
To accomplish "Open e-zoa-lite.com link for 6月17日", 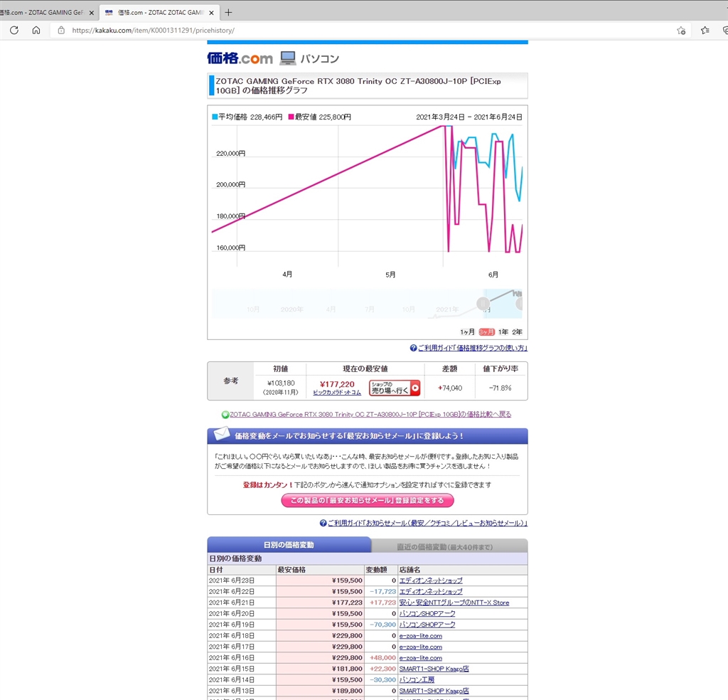I will (x=421, y=647).
